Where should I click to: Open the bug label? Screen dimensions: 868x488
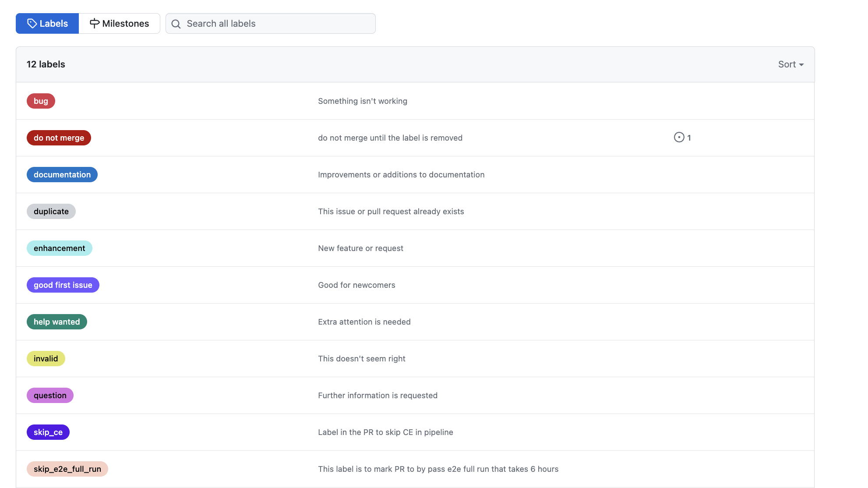[x=41, y=101]
